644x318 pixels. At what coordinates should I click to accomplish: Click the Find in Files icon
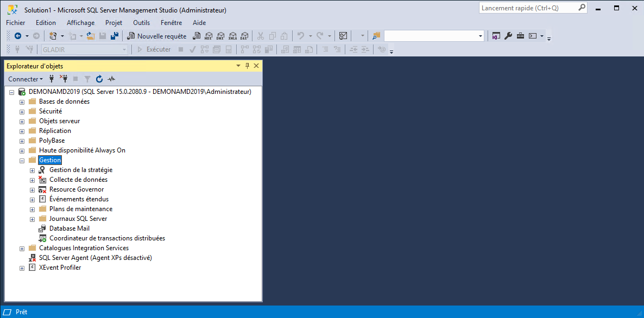tap(377, 36)
